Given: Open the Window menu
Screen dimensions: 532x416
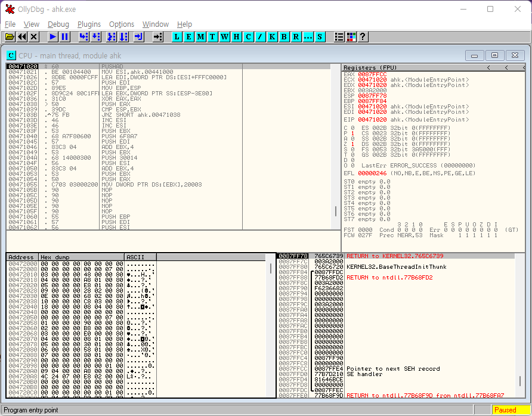Looking at the screenshot, I should (156, 24).
